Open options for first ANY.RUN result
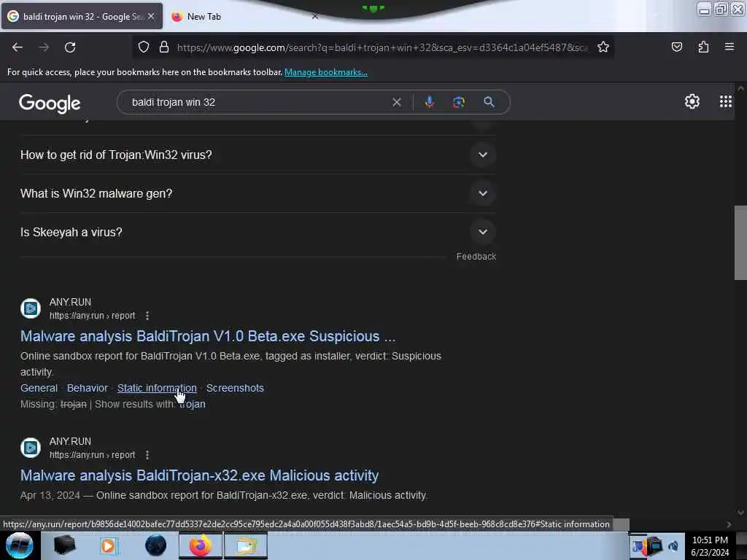This screenshot has height=560, width=747. point(147,316)
